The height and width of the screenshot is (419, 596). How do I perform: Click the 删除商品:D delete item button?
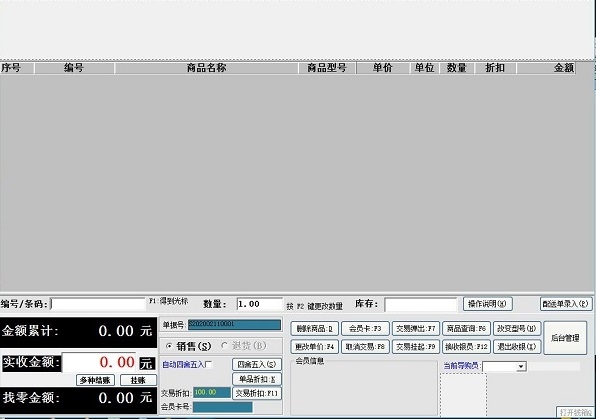tap(314, 329)
